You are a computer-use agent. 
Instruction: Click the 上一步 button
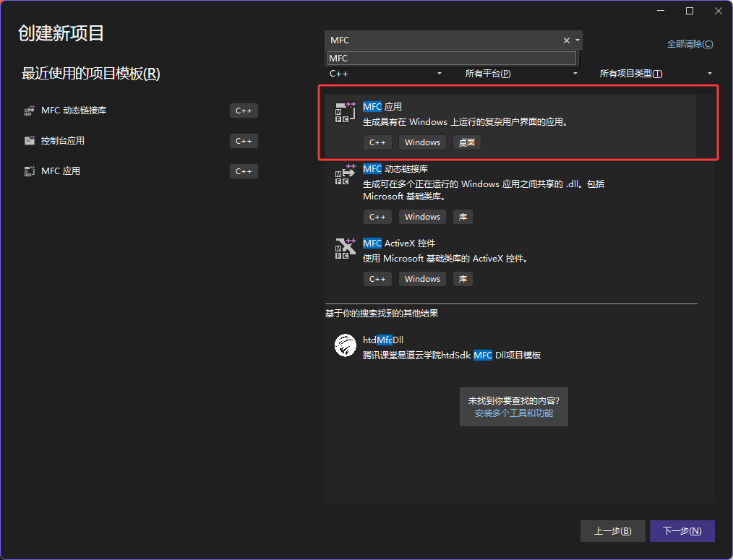(x=612, y=531)
